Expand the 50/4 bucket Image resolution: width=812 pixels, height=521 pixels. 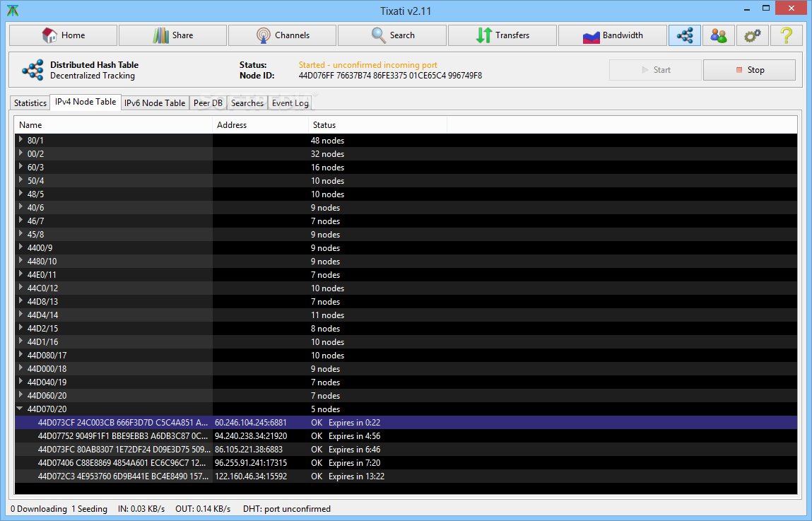pyautogui.click(x=20, y=180)
